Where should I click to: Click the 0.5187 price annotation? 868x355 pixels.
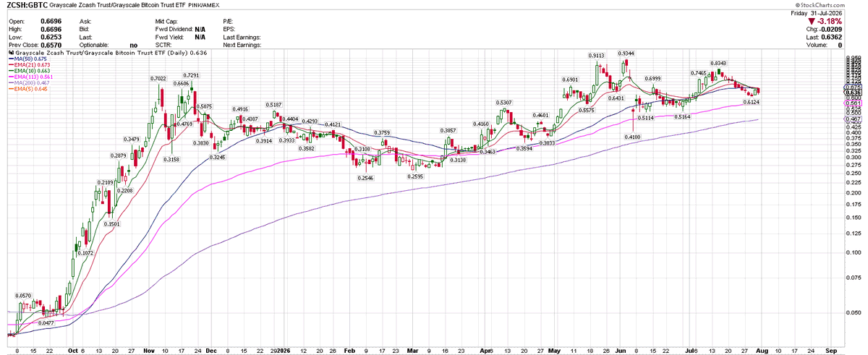click(273, 105)
